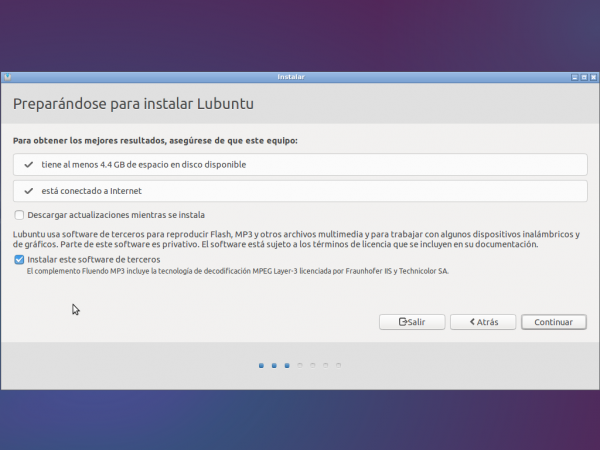Screen dimensions: 600x450
Task: Quit the installer with the Salir button
Action: coord(412,322)
